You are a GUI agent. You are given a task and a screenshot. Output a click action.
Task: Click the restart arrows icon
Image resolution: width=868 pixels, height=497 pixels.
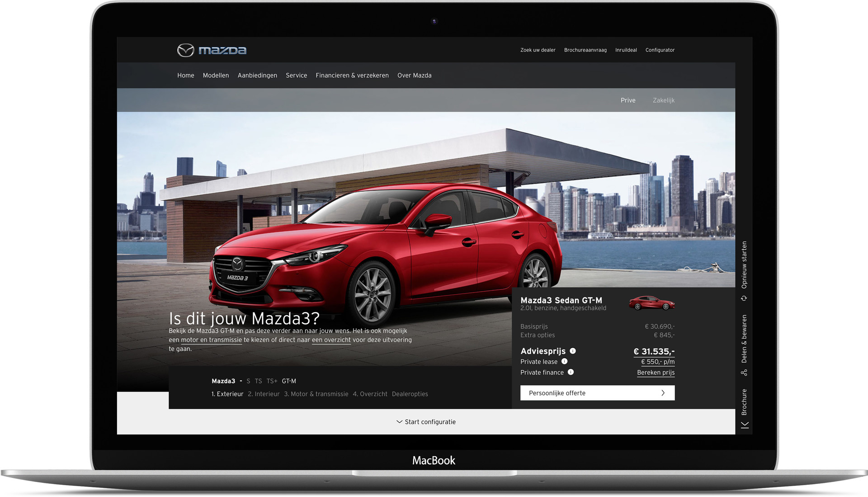(744, 298)
